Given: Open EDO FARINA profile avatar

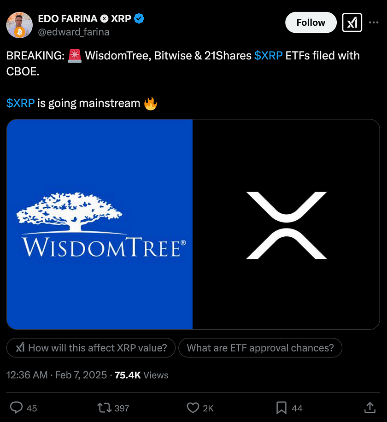Looking at the screenshot, I should [19, 25].
